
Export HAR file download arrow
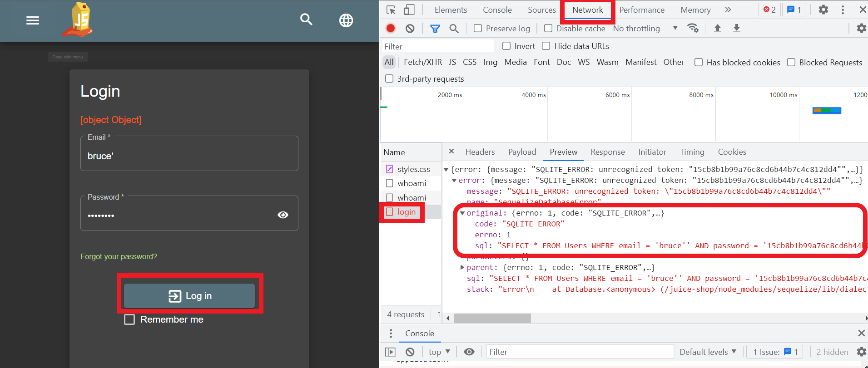737,28
